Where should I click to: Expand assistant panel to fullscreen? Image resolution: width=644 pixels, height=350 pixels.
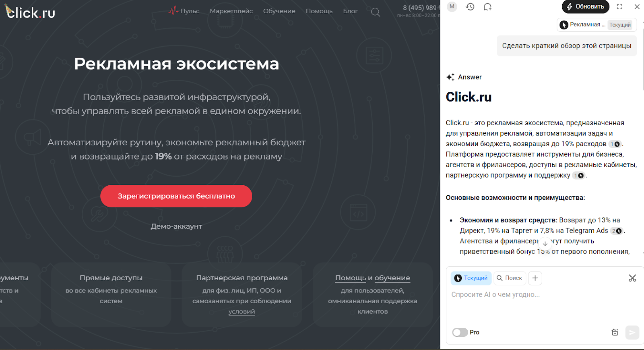coord(619,7)
